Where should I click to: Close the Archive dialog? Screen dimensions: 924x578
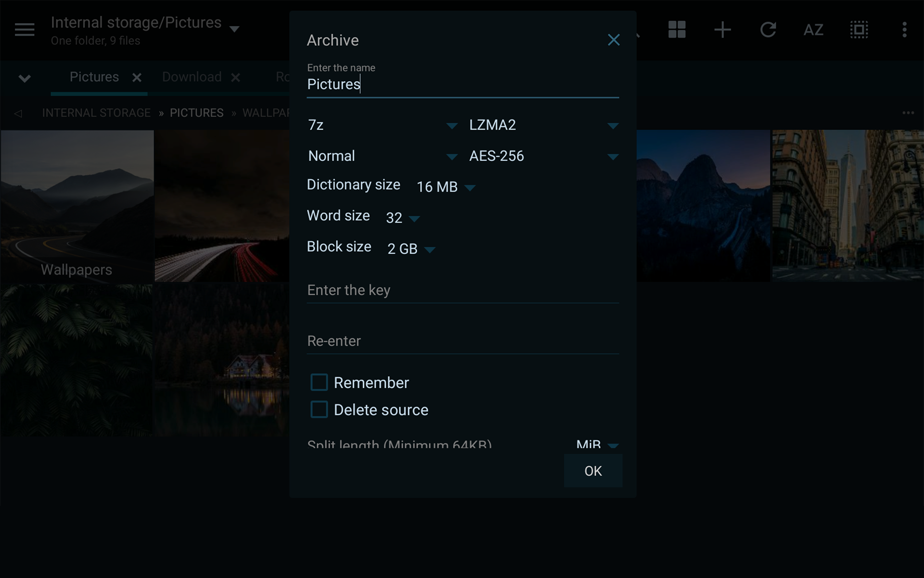pos(614,40)
